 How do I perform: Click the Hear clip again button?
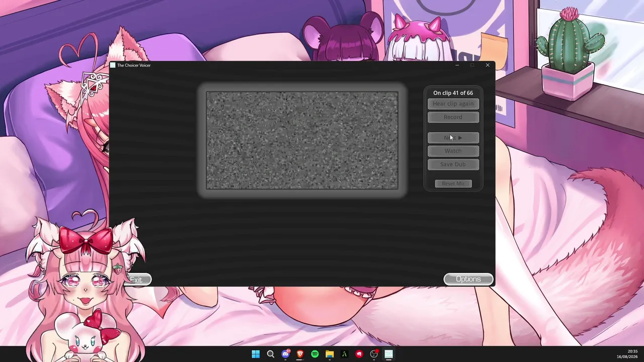(453, 104)
